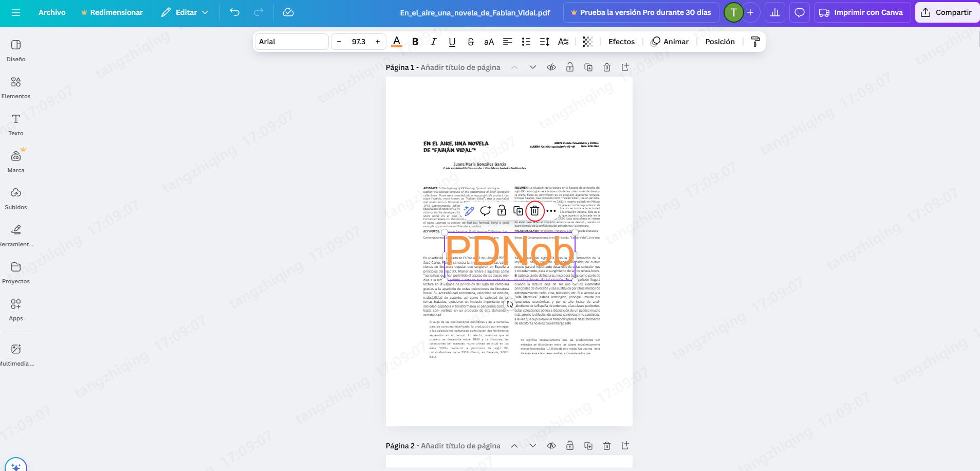Open the hamburger main menu
The height and width of the screenshot is (471, 980).
click(x=16, y=12)
